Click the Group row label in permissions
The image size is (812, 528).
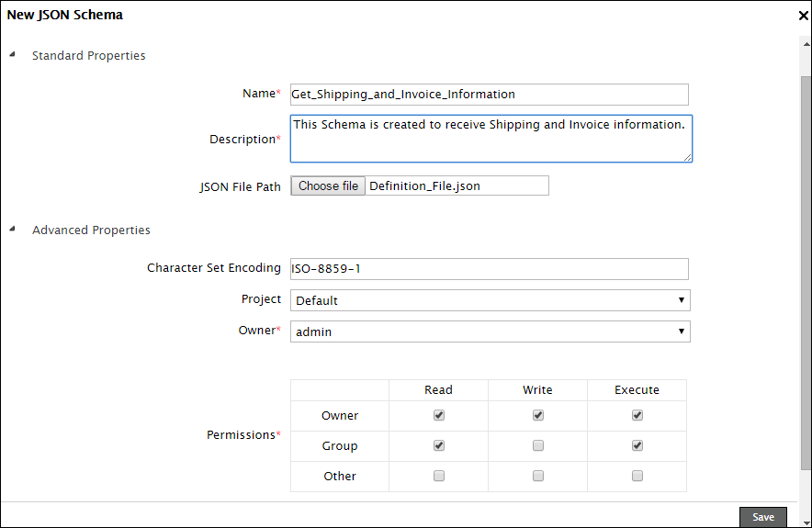tap(340, 445)
